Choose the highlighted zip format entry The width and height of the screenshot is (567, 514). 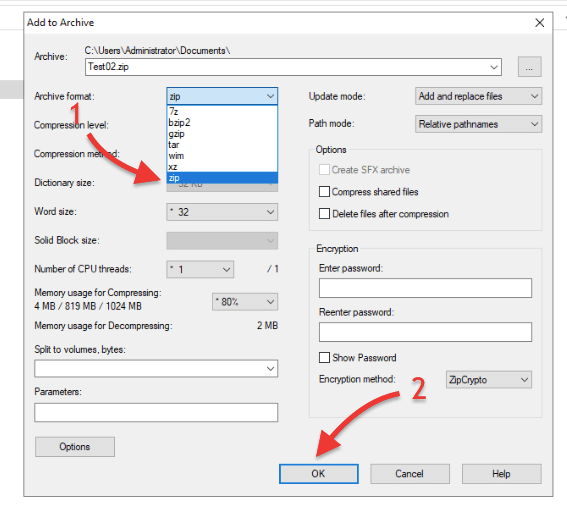pos(222,178)
